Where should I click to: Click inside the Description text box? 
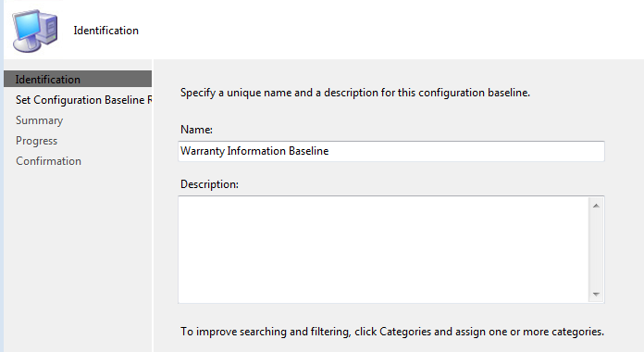tap(383, 250)
